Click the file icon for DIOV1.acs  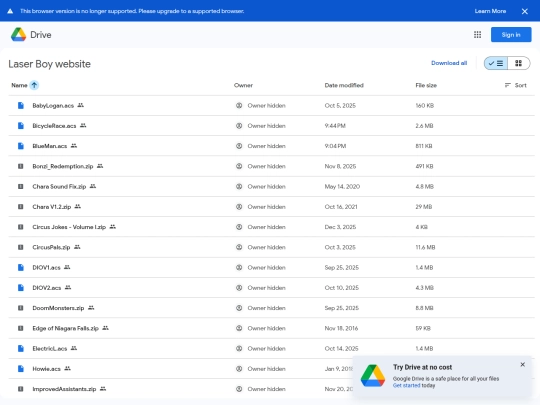(x=21, y=268)
